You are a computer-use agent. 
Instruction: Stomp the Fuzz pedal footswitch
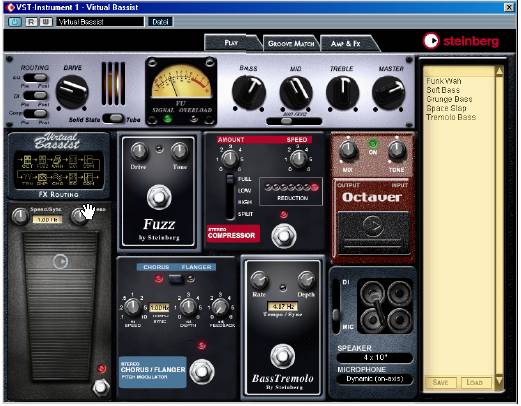pyautogui.click(x=159, y=197)
